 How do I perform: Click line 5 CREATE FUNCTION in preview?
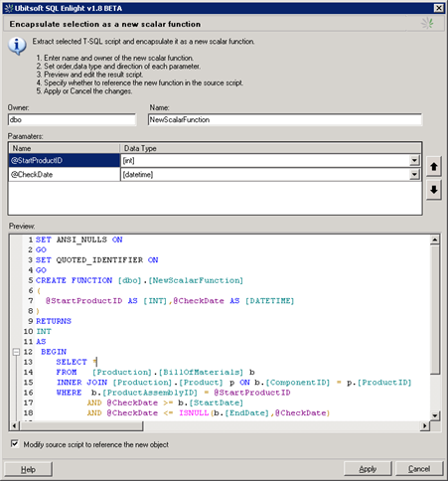[139, 280]
